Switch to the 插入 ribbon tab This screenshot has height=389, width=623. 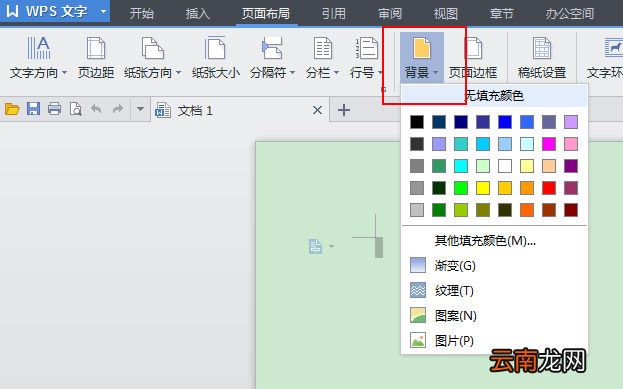pyautogui.click(x=197, y=14)
